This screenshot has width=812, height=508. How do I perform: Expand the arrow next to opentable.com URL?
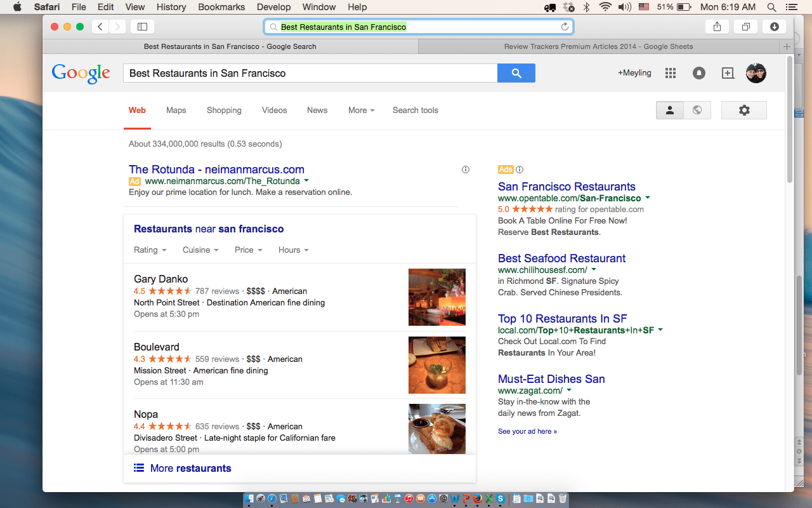[648, 198]
